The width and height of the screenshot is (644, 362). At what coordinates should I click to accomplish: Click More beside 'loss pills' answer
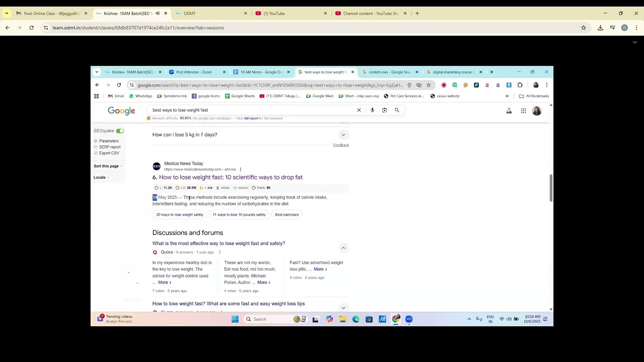(x=320, y=269)
